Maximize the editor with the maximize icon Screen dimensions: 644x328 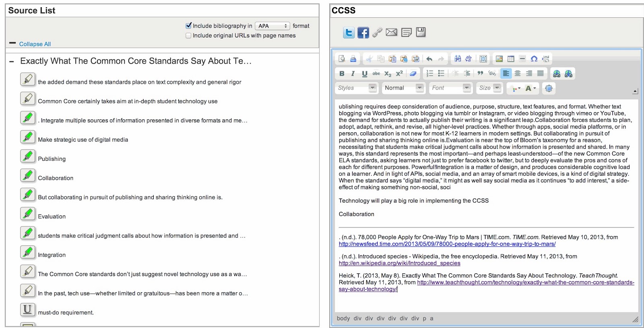549,88
